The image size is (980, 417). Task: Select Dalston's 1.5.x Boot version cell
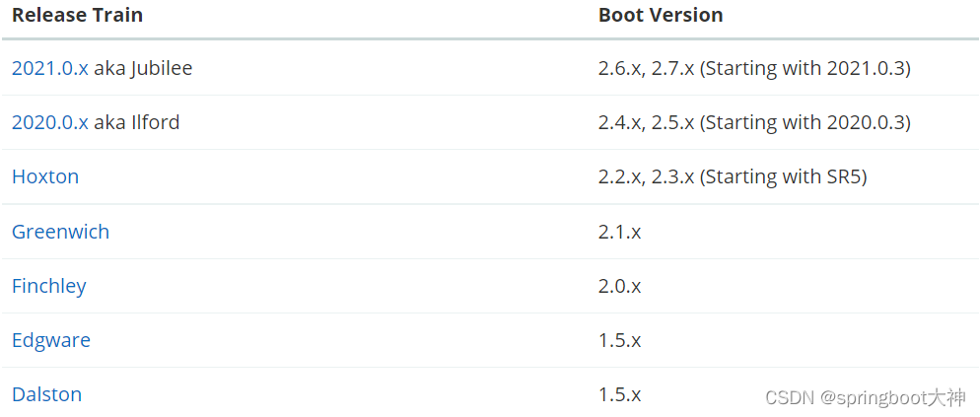(619, 394)
